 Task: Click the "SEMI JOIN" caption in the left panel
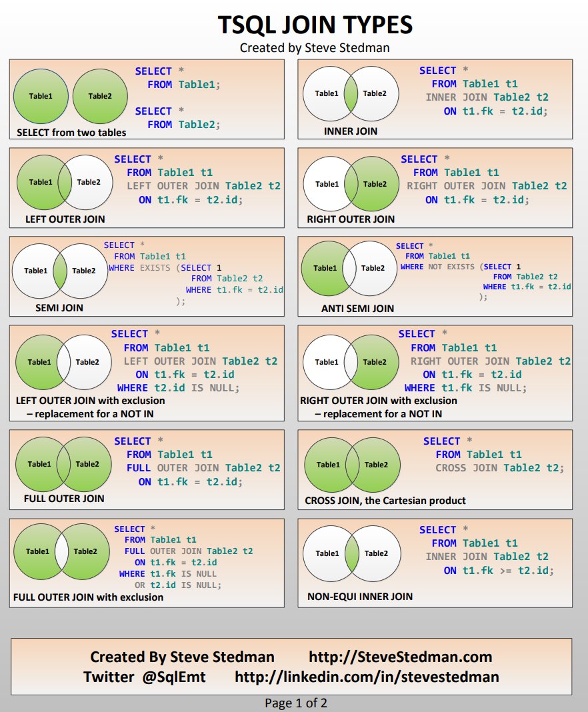coord(59,308)
